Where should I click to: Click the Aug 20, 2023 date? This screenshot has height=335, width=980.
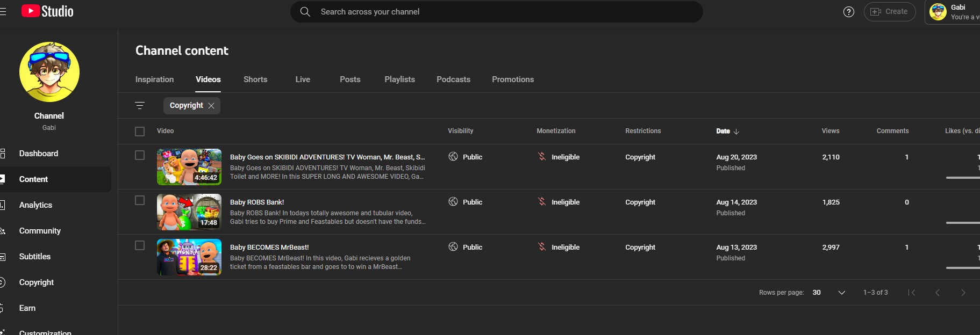coord(736,157)
